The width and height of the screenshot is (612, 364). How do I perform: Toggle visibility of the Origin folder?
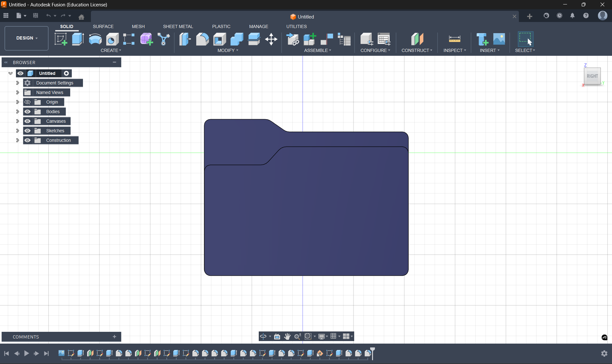[x=27, y=102]
